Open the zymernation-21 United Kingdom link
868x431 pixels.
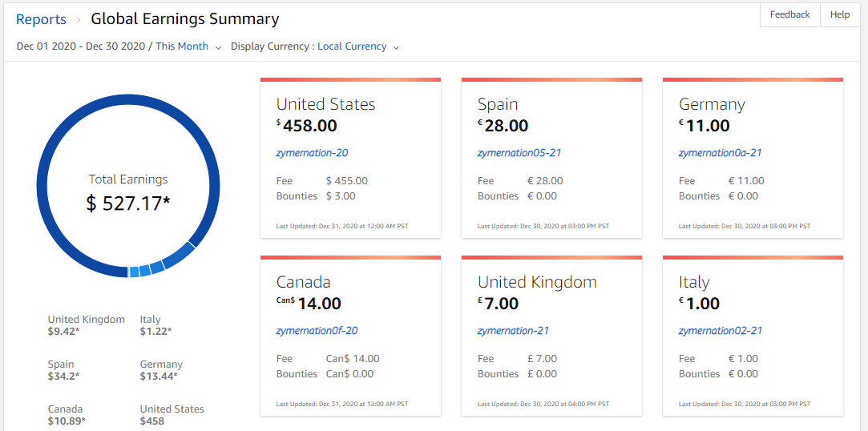point(513,330)
